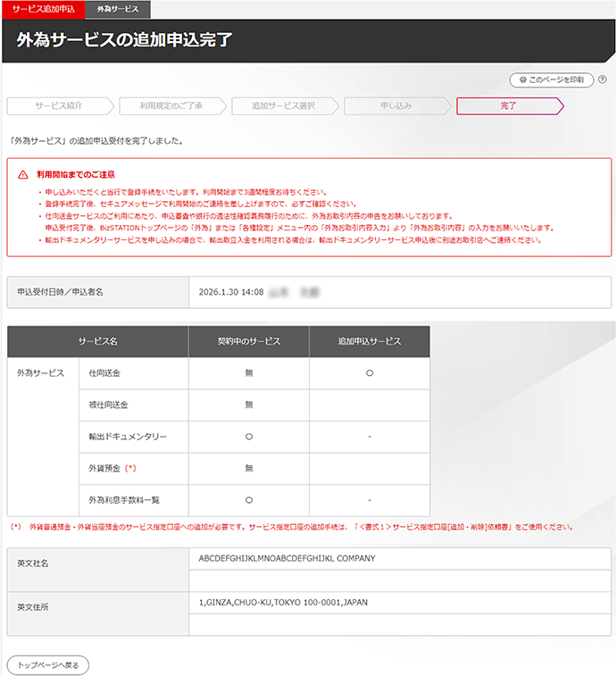Screen dimensions: 616x676
Task: Switch to the 外為サービス tab
Action: coord(118,9)
